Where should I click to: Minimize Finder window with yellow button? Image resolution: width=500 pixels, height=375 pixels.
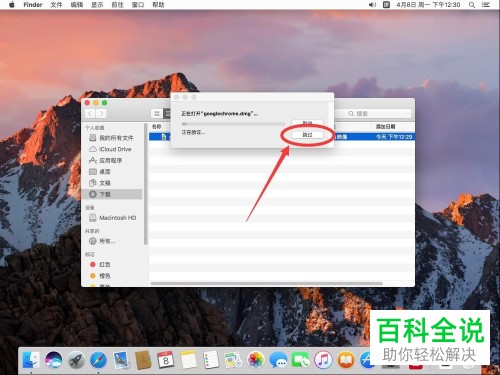pos(96,103)
